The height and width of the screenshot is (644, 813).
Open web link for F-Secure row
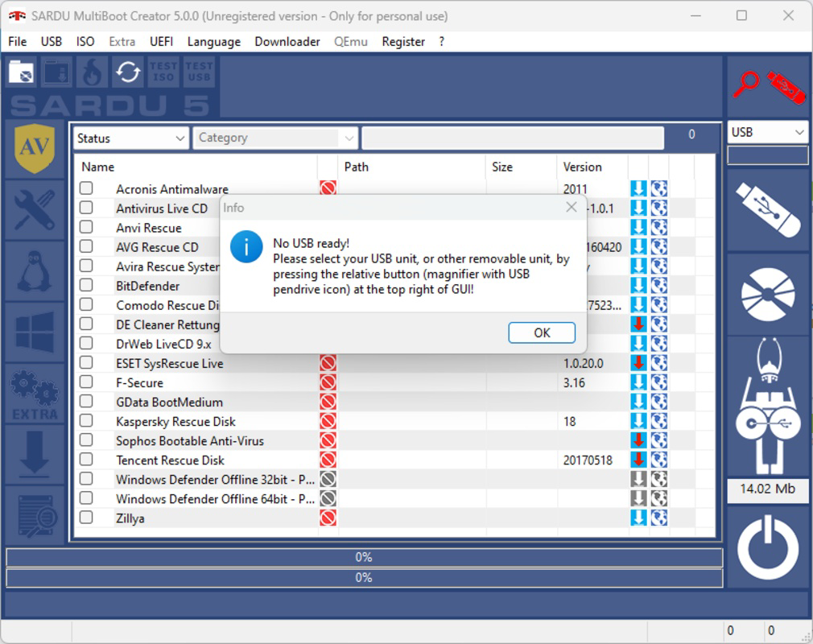point(659,382)
